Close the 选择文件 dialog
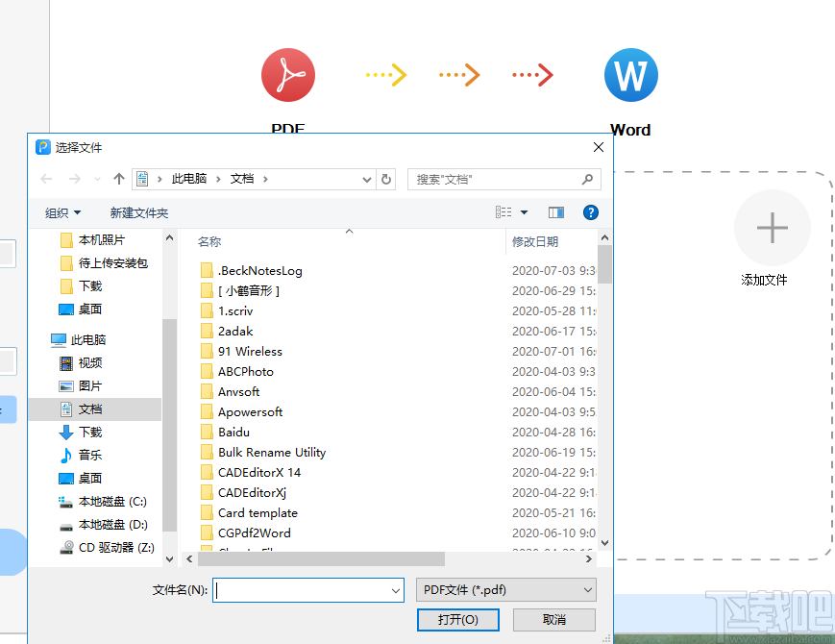The height and width of the screenshot is (644, 835). (599, 148)
